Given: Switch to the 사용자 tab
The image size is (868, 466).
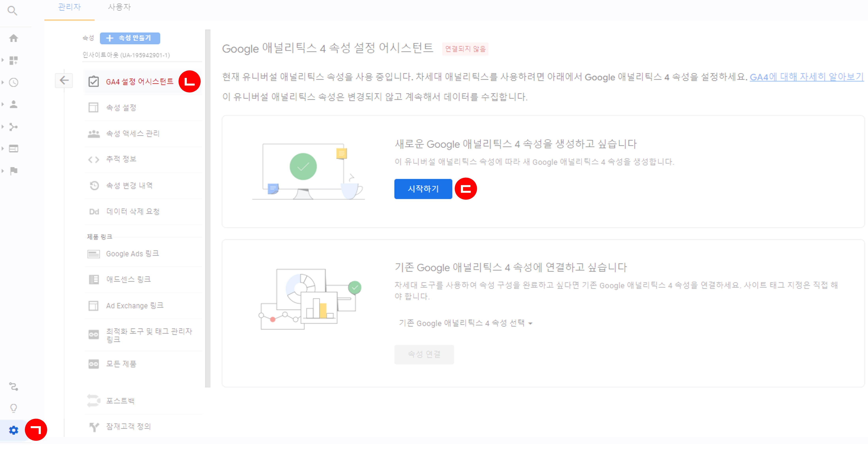Looking at the screenshot, I should (x=119, y=7).
